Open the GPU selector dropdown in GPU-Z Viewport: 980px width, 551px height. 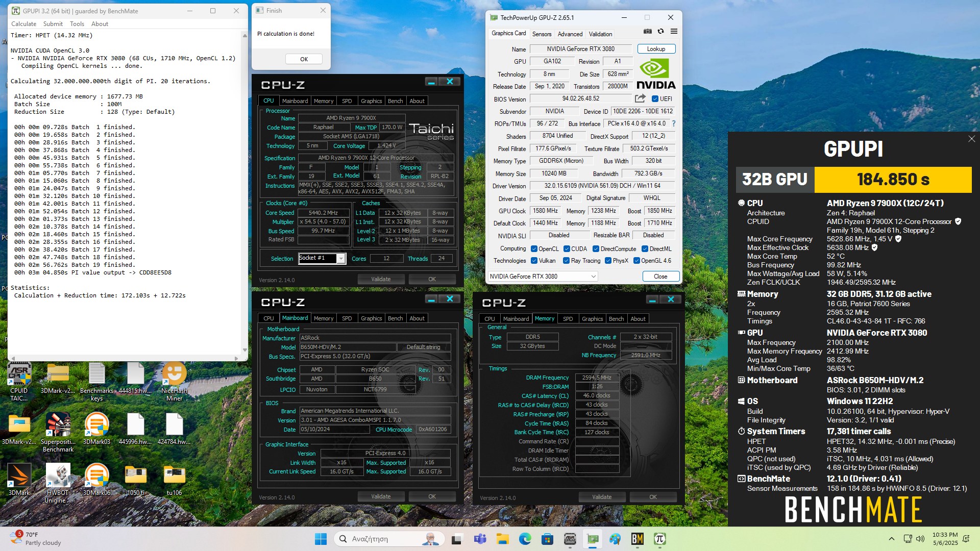[x=542, y=277]
